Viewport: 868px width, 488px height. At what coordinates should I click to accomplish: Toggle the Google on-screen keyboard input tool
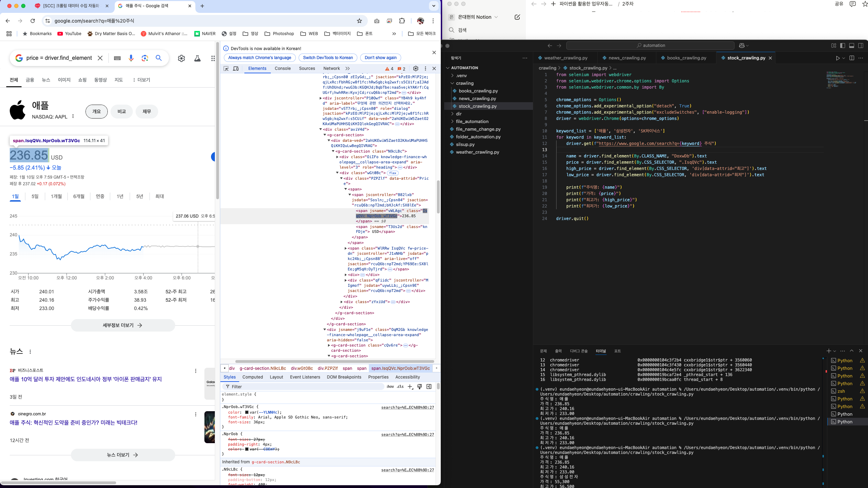[x=117, y=58]
